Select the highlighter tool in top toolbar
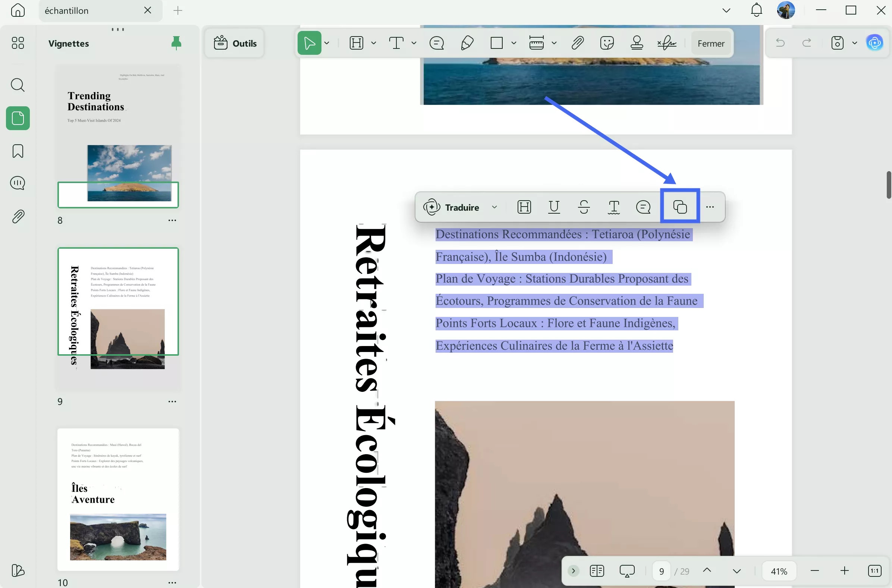The image size is (892, 588). pos(467,43)
